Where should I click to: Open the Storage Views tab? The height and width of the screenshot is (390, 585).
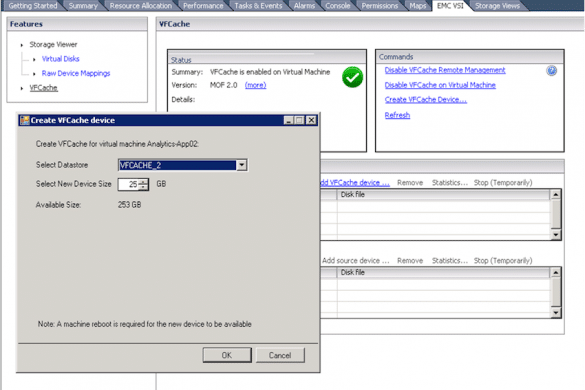(x=497, y=6)
